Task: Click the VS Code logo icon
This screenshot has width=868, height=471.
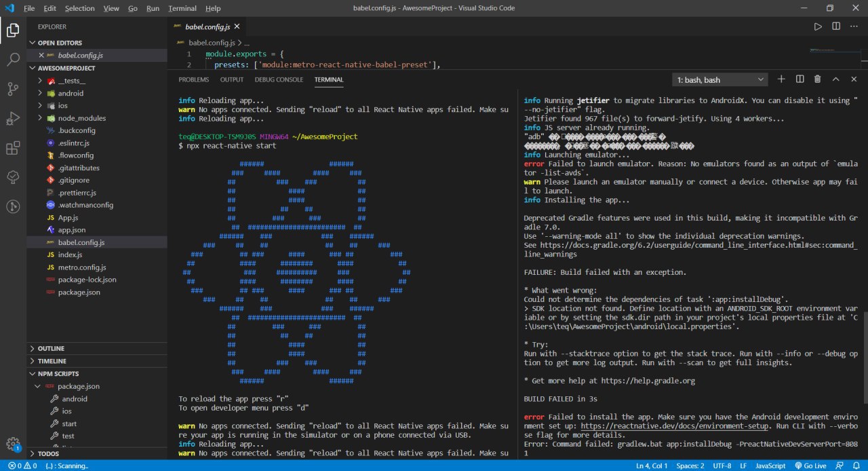Action: point(9,8)
